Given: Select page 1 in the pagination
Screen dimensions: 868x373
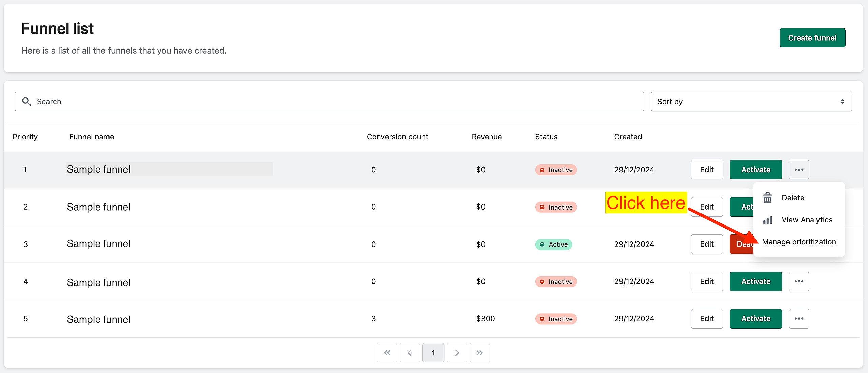Looking at the screenshot, I should point(433,353).
